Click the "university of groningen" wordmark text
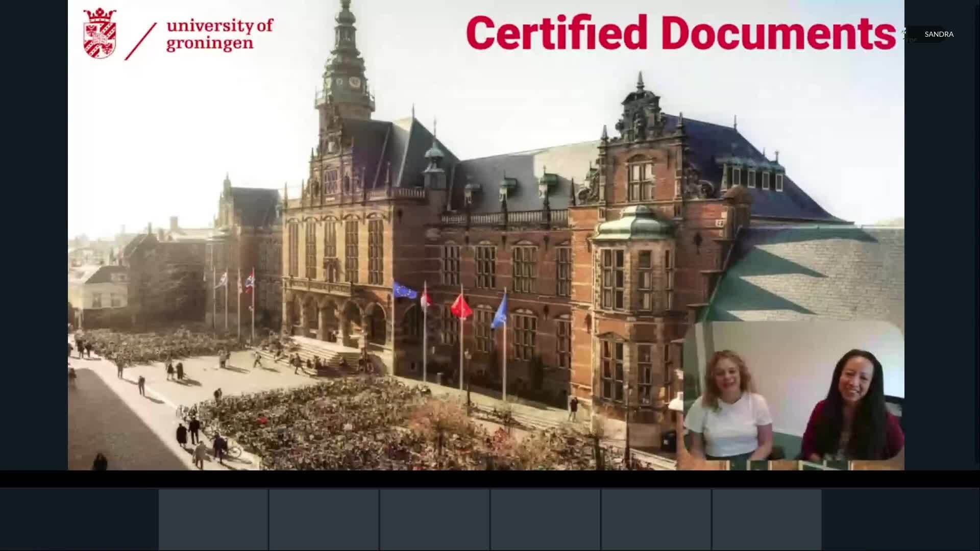Viewport: 980px width, 551px height. pyautogui.click(x=219, y=35)
